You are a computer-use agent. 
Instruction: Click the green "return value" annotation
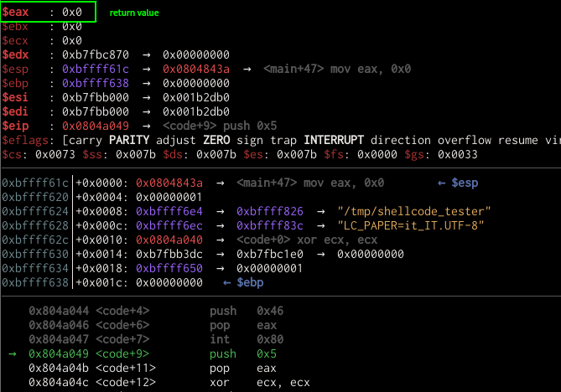click(x=134, y=13)
